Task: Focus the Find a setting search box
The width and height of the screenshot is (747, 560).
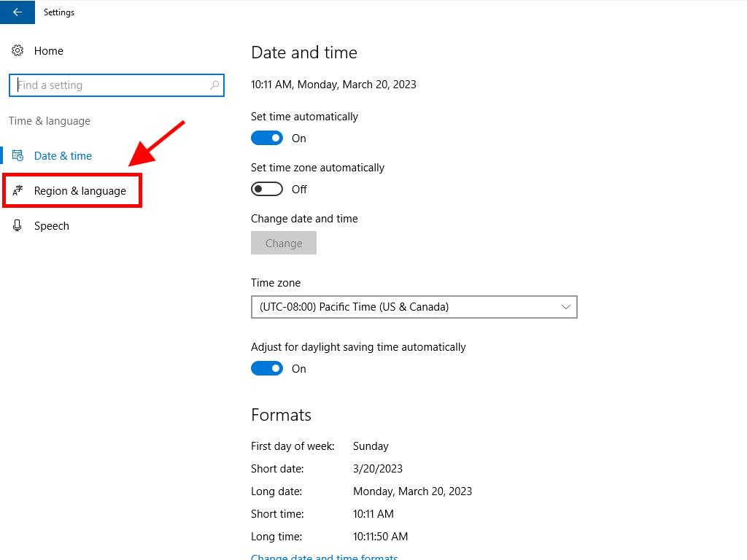Action: point(109,85)
